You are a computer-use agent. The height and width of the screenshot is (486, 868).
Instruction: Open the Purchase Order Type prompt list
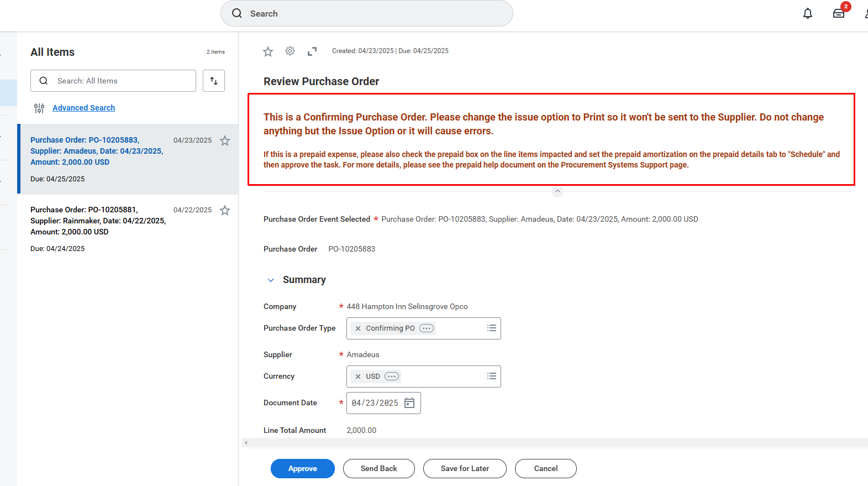(491, 328)
